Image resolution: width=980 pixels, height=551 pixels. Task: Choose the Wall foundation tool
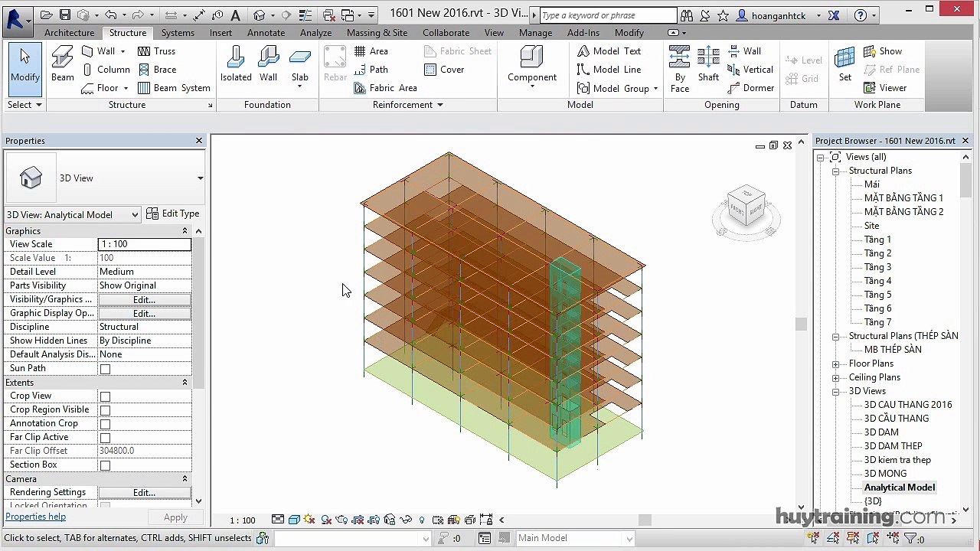[x=268, y=64]
